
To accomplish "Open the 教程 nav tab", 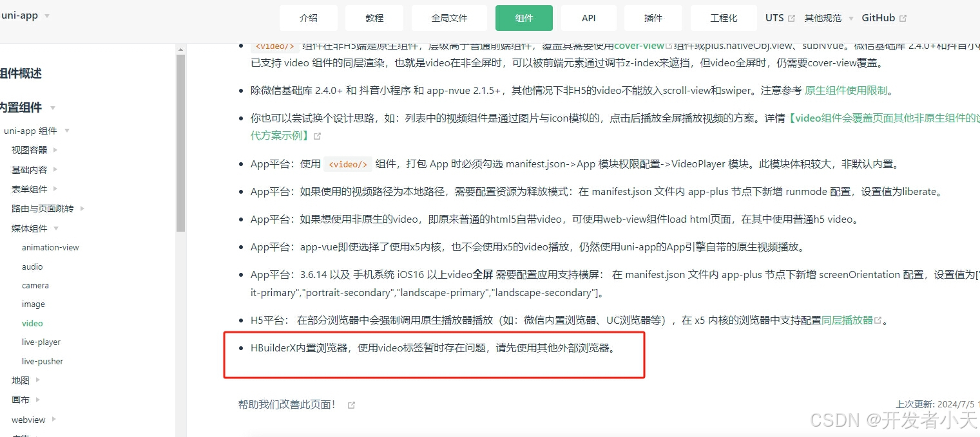I will (x=374, y=18).
